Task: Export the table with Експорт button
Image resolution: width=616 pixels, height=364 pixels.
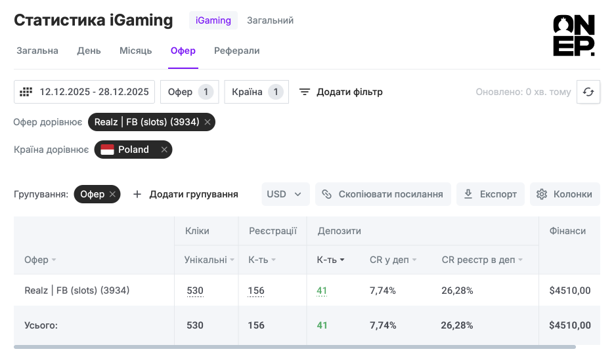Action: pyautogui.click(x=490, y=194)
